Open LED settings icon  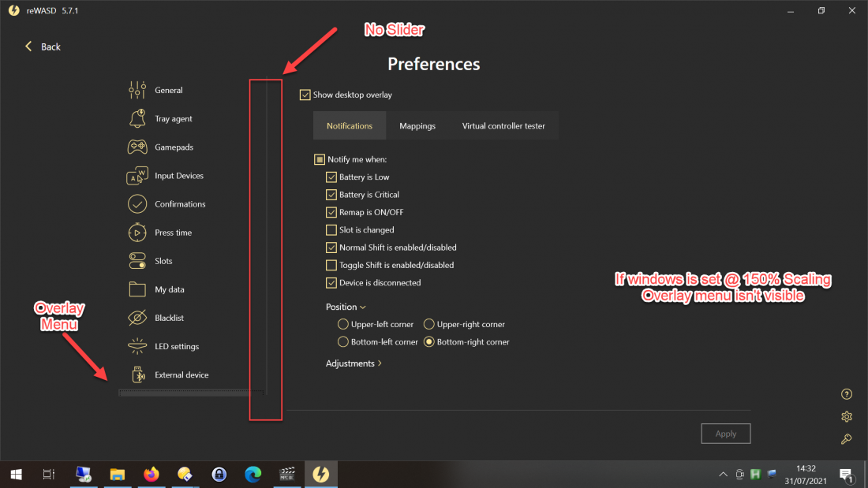[137, 346]
